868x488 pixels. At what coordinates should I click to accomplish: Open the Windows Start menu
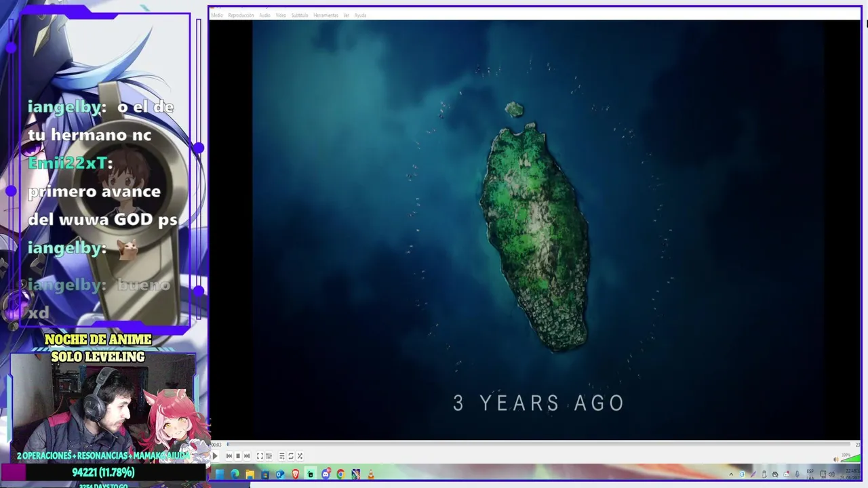point(220,474)
